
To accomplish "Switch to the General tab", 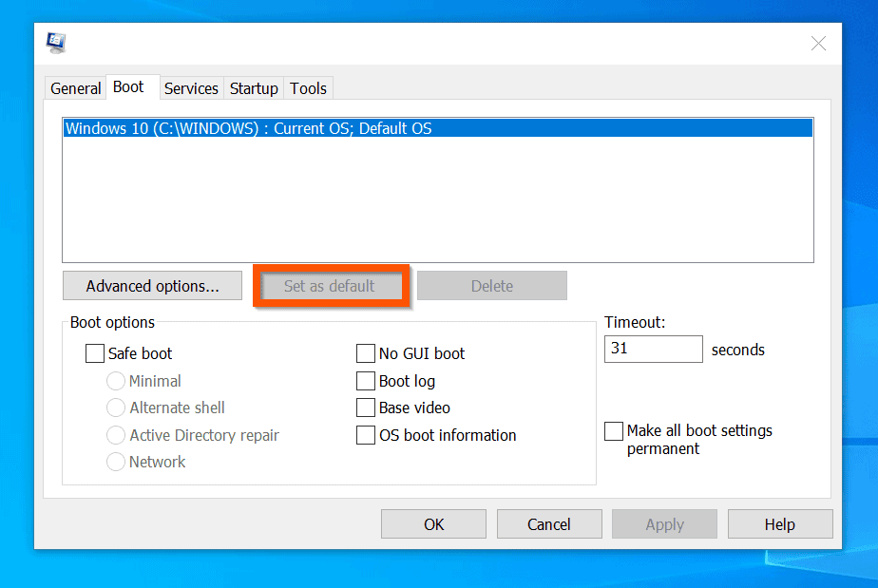I will tap(75, 88).
